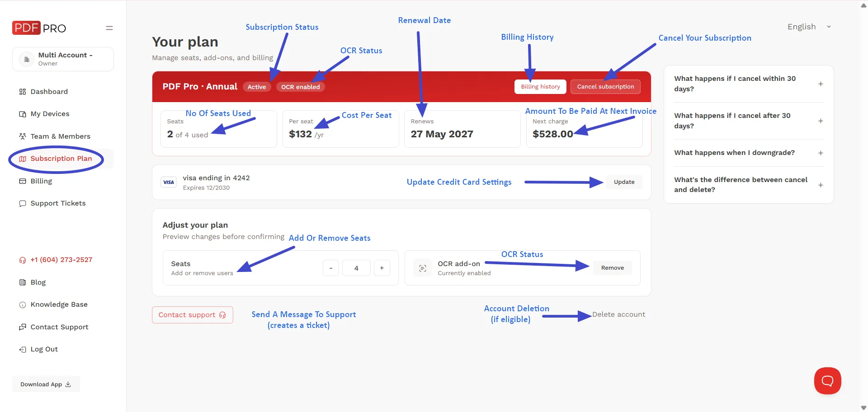Click the Dashboard grid icon

[x=23, y=92]
